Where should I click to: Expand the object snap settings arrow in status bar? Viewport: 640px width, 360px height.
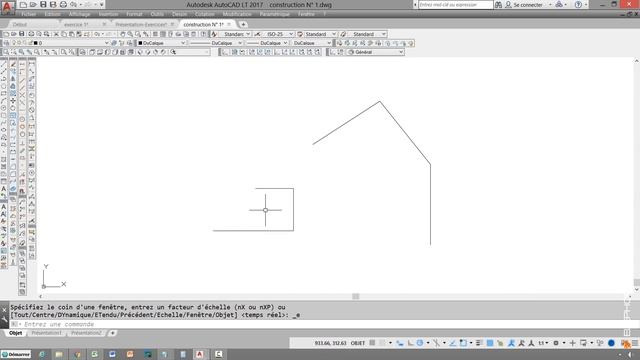(x=471, y=343)
